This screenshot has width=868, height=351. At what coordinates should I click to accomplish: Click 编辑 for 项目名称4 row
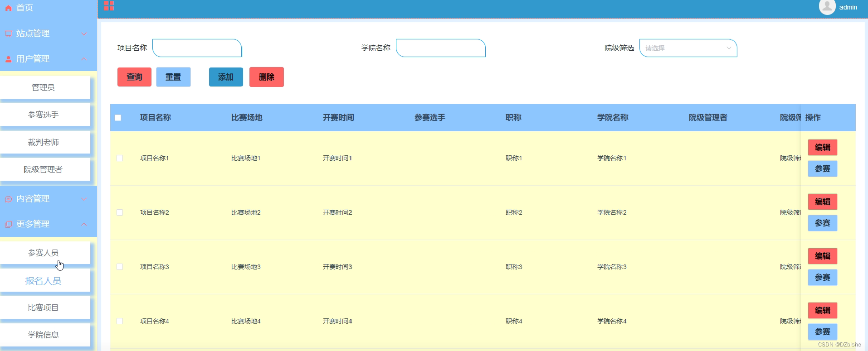[x=823, y=310]
